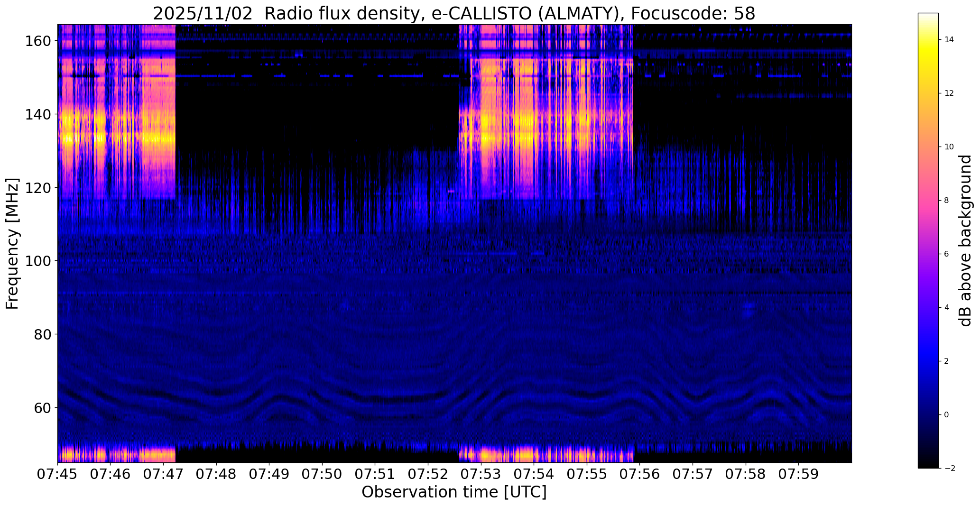Viewport: 980px width, 506px height.
Task: Select the 07:45 time tick label
Action: pyautogui.click(x=58, y=474)
